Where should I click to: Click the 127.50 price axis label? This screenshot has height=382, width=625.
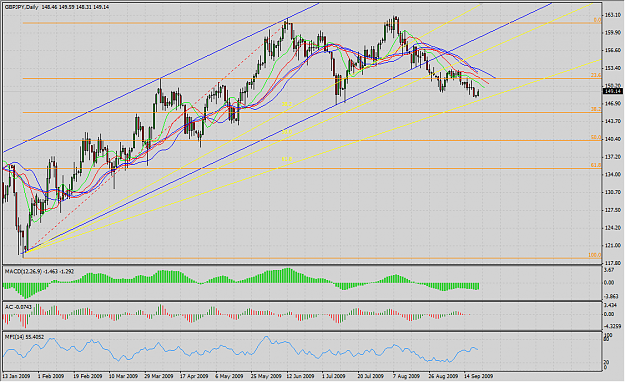click(x=612, y=210)
